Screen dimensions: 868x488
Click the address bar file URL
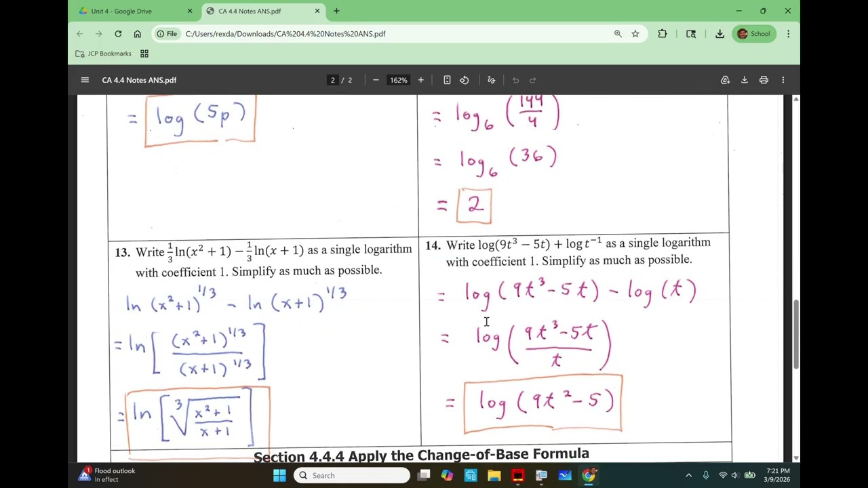285,34
